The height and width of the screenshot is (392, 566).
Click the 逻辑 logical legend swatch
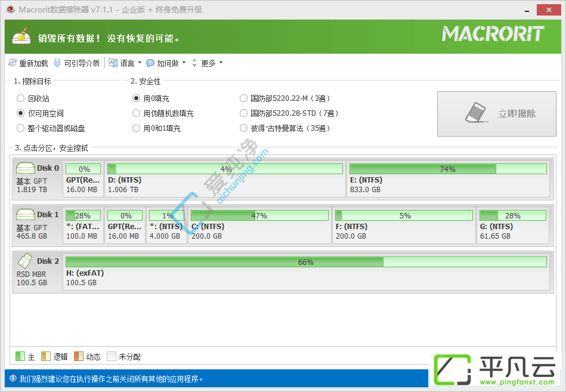[x=46, y=356]
